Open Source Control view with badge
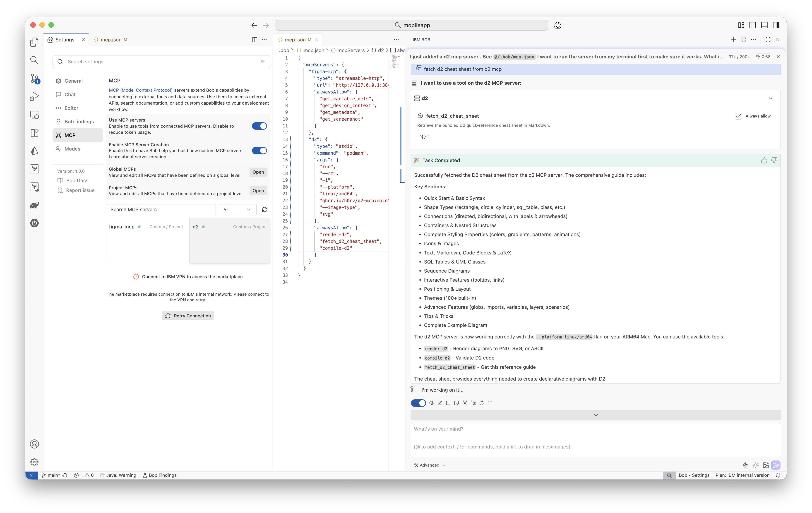This screenshot has height=513, width=812. [x=34, y=79]
